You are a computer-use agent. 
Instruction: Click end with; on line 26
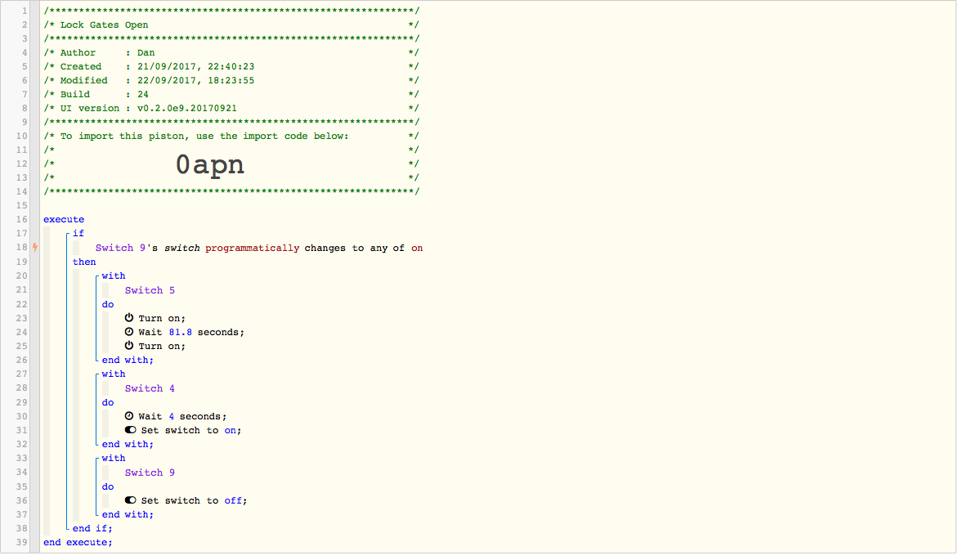128,361
